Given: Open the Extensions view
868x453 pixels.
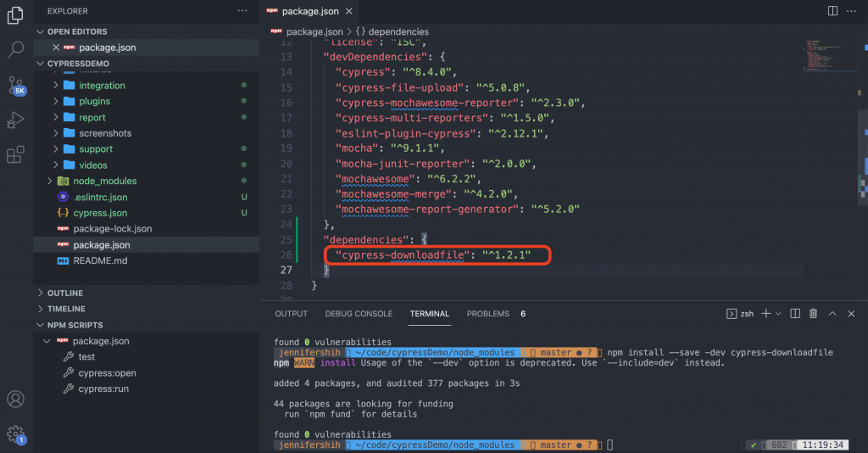Looking at the screenshot, I should (x=15, y=154).
